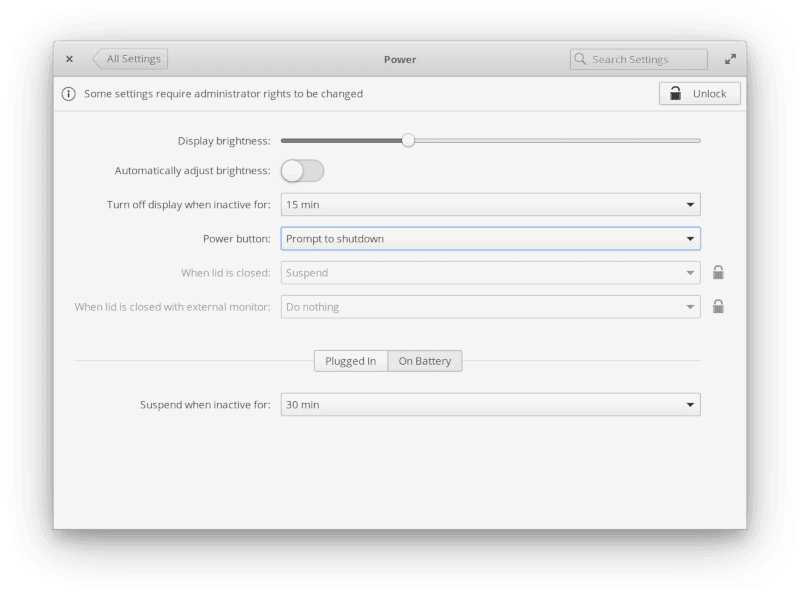The width and height of the screenshot is (800, 595).
Task: Click the fullscreen expand icon at top right
Action: [x=730, y=58]
